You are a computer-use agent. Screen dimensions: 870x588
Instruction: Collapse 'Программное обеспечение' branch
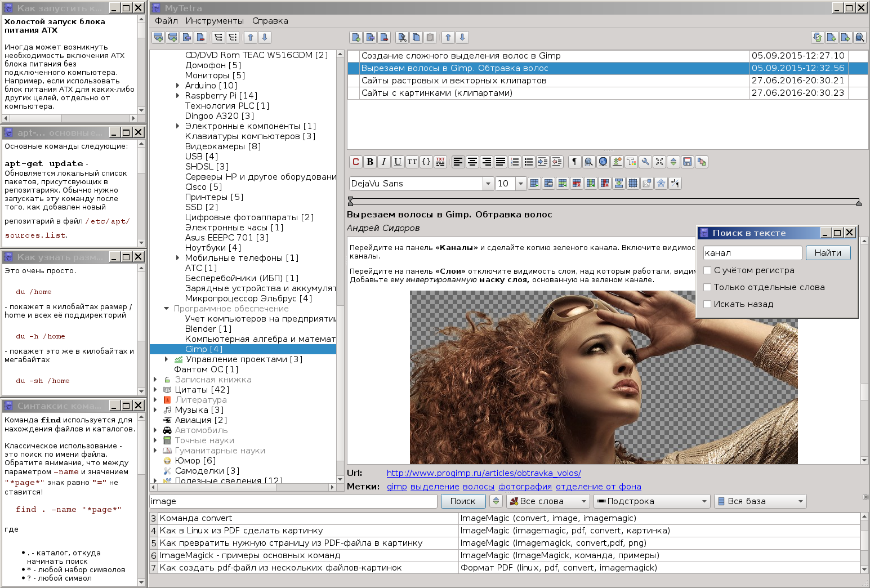[166, 309]
